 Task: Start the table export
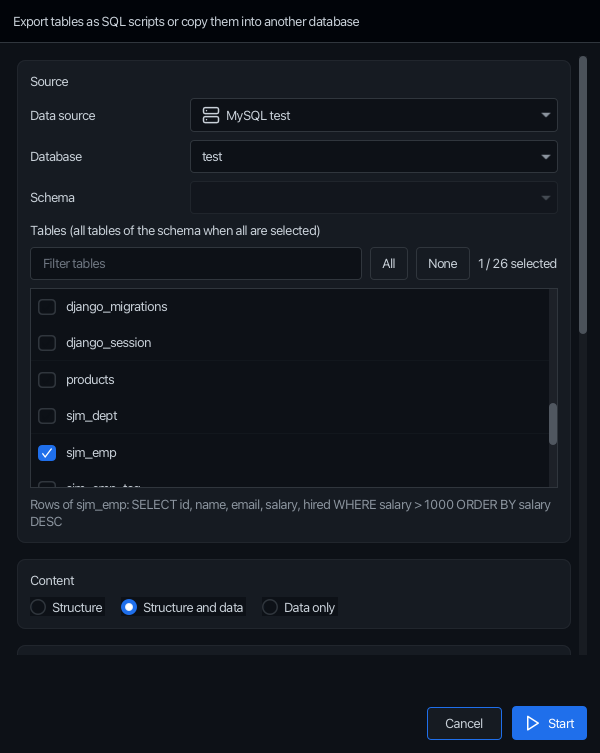[x=549, y=723]
